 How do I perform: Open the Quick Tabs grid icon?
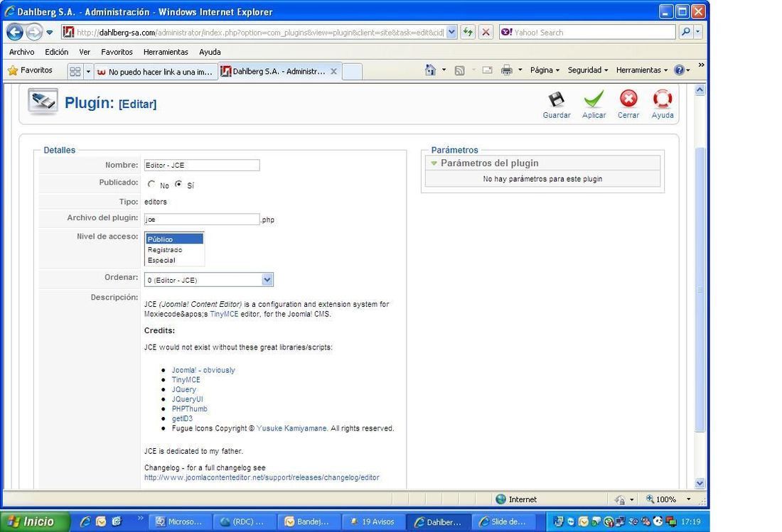pos(75,72)
